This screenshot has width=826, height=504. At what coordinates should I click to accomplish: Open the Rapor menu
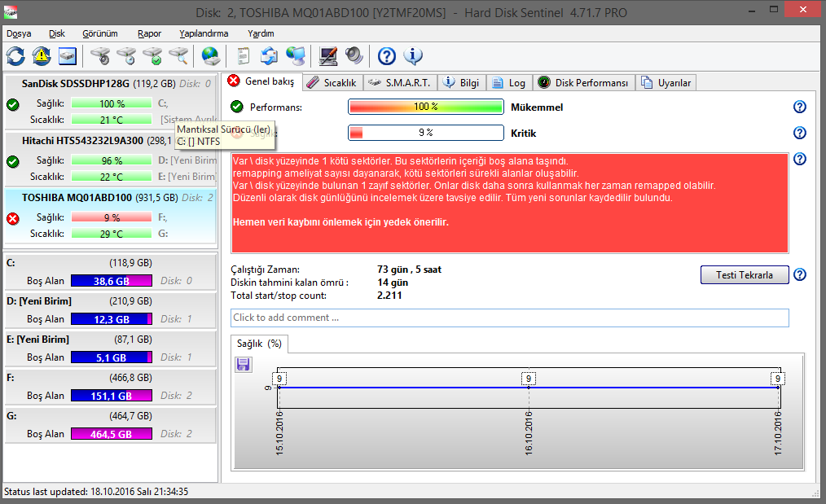click(150, 33)
